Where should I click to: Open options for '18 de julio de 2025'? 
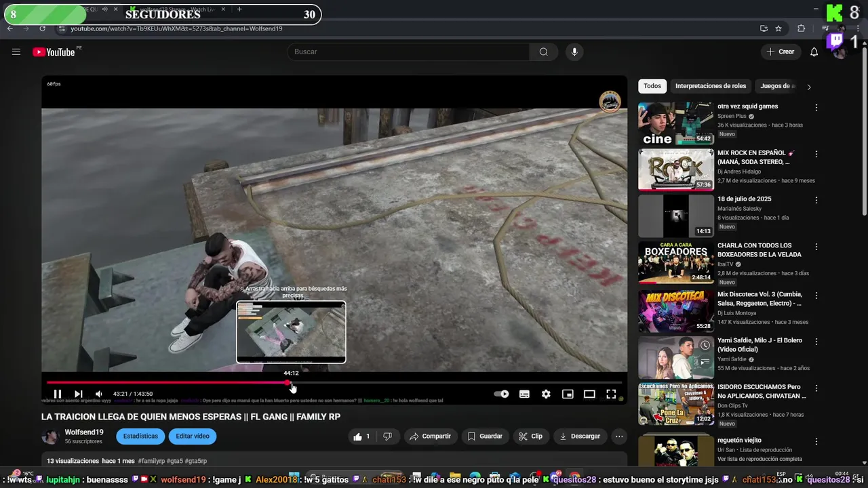[x=816, y=201]
